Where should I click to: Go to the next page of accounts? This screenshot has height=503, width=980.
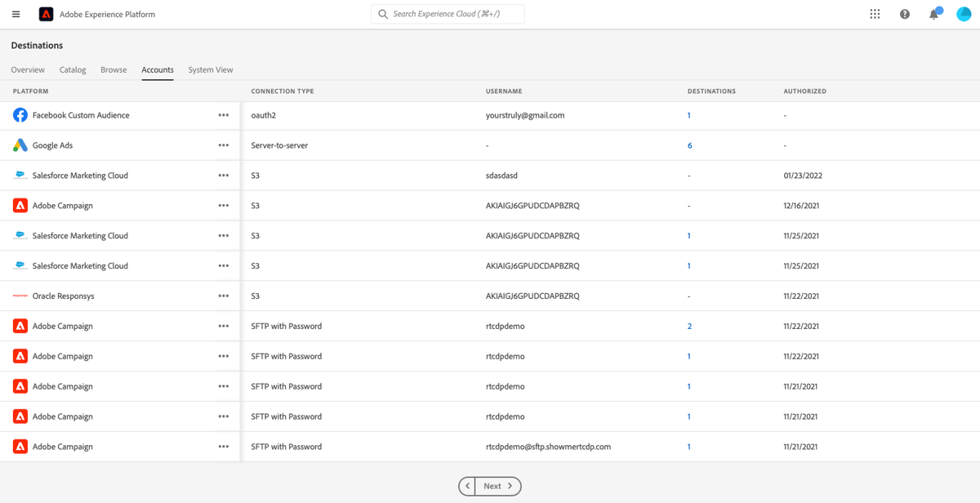click(496, 486)
